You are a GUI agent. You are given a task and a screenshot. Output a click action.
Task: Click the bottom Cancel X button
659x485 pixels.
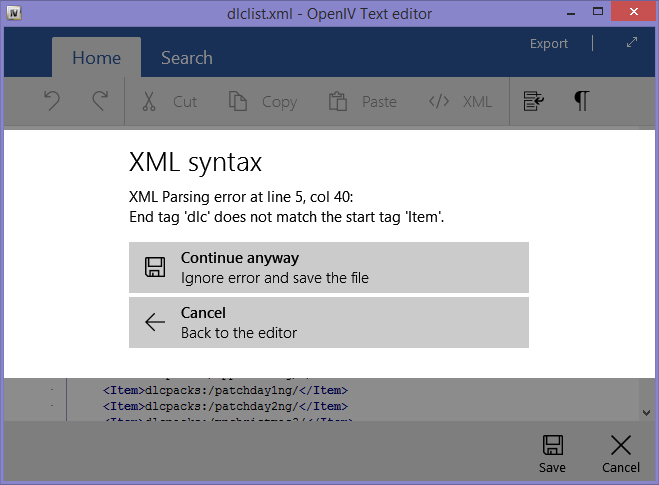[x=620, y=453]
